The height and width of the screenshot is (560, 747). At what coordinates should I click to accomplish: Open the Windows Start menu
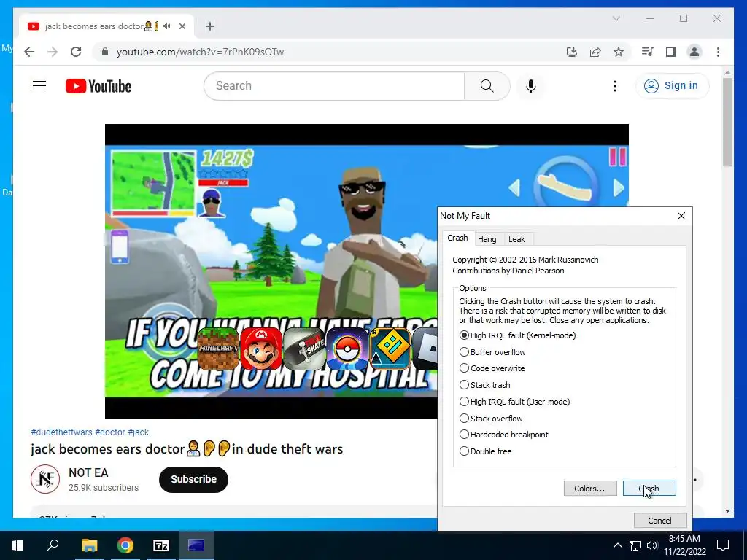[x=18, y=545]
